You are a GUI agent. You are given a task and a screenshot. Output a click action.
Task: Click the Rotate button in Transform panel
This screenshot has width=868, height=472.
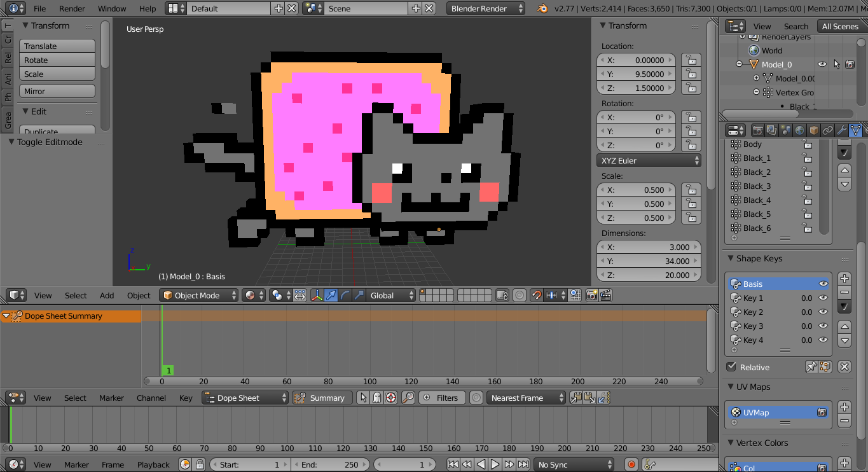click(57, 60)
